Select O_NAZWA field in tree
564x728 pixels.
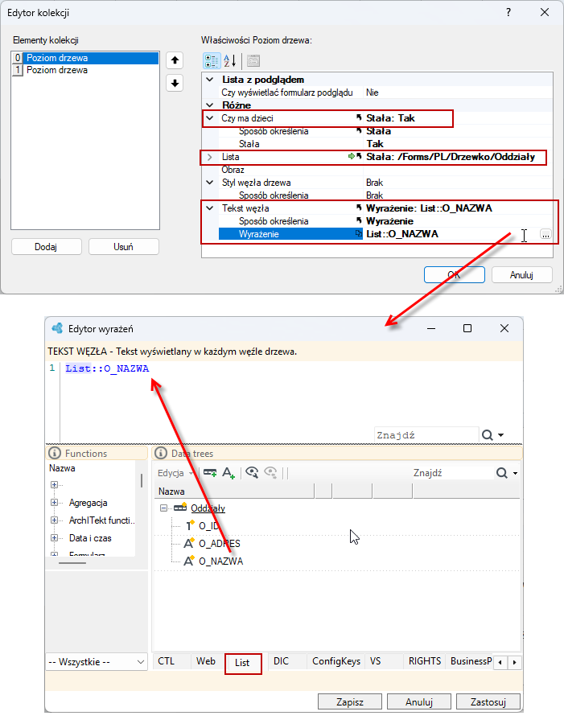click(220, 561)
